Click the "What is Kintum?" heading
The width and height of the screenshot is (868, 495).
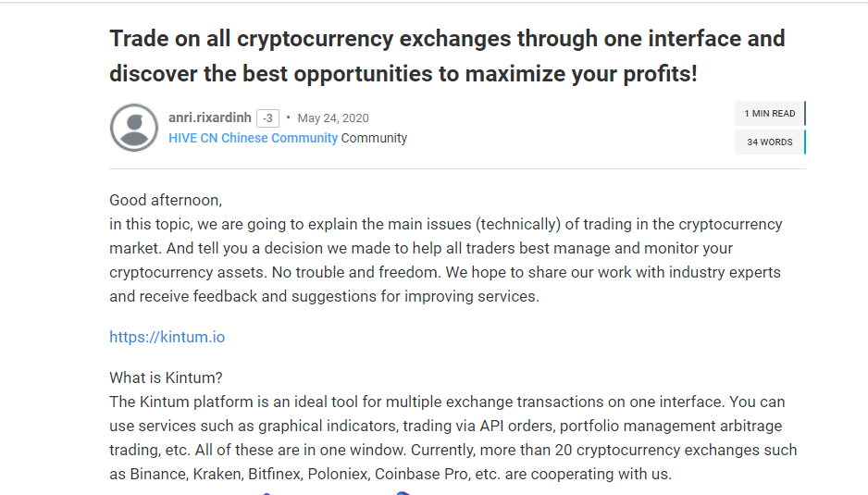click(166, 378)
